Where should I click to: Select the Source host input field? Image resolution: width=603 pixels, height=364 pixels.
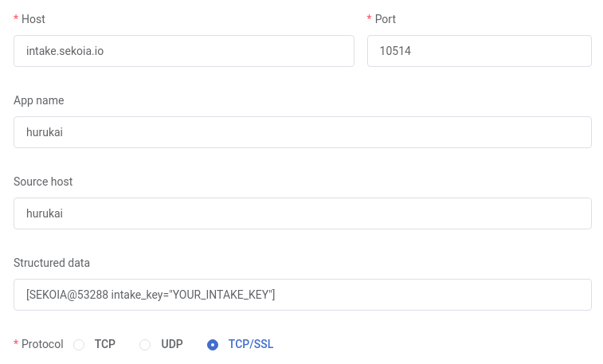click(302, 213)
